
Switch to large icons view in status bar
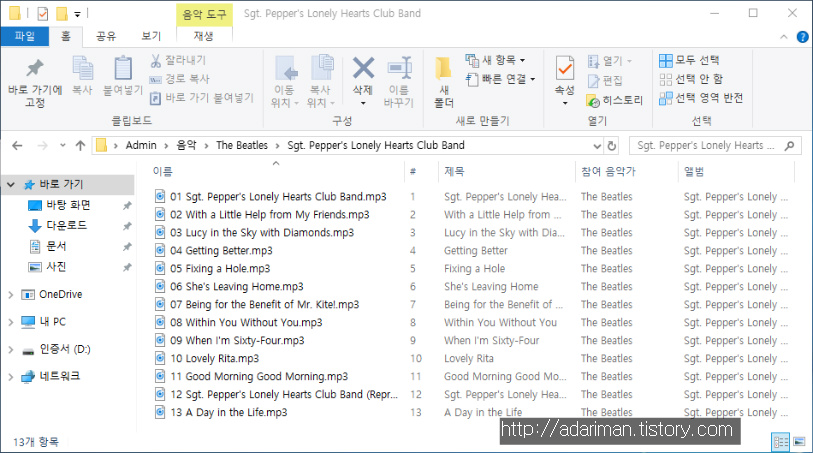pyautogui.click(x=799, y=442)
